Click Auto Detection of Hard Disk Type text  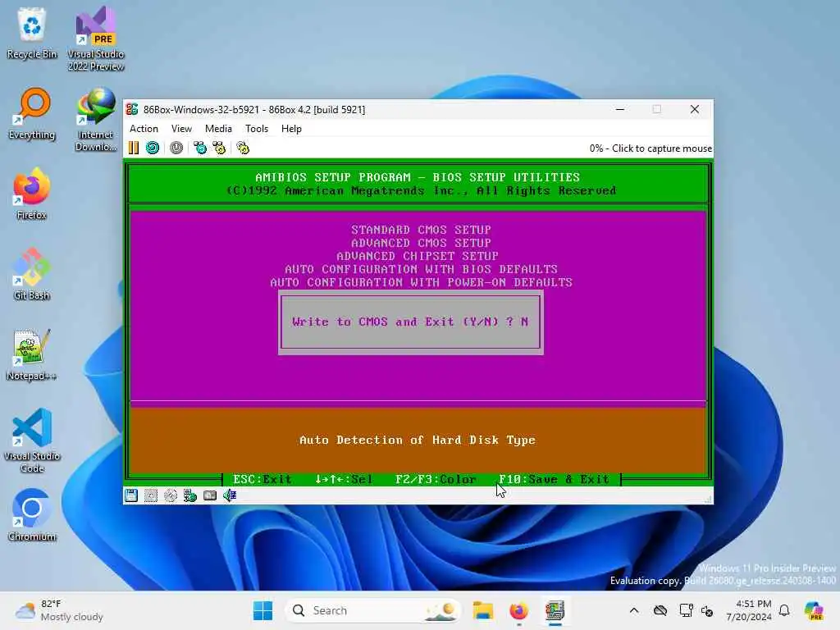tap(418, 440)
